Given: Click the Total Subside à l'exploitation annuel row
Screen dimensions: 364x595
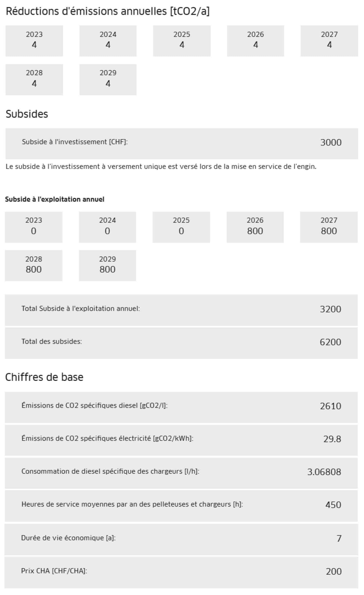Looking at the screenshot, I should pyautogui.click(x=181, y=310).
